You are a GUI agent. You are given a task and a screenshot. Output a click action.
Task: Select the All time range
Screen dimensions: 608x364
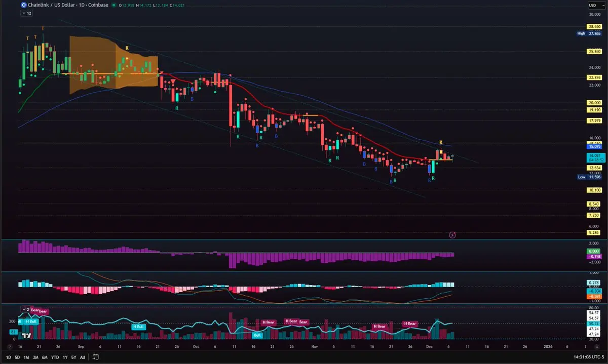pyautogui.click(x=83, y=357)
